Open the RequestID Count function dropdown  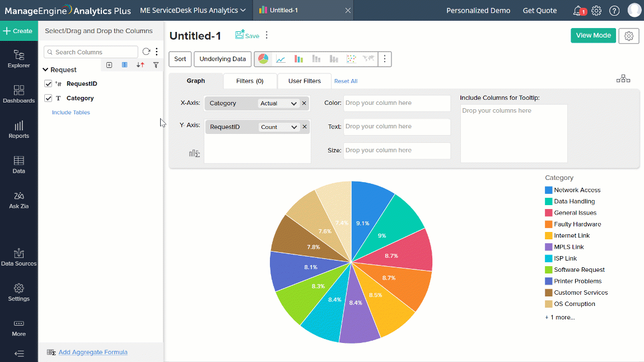pyautogui.click(x=278, y=127)
